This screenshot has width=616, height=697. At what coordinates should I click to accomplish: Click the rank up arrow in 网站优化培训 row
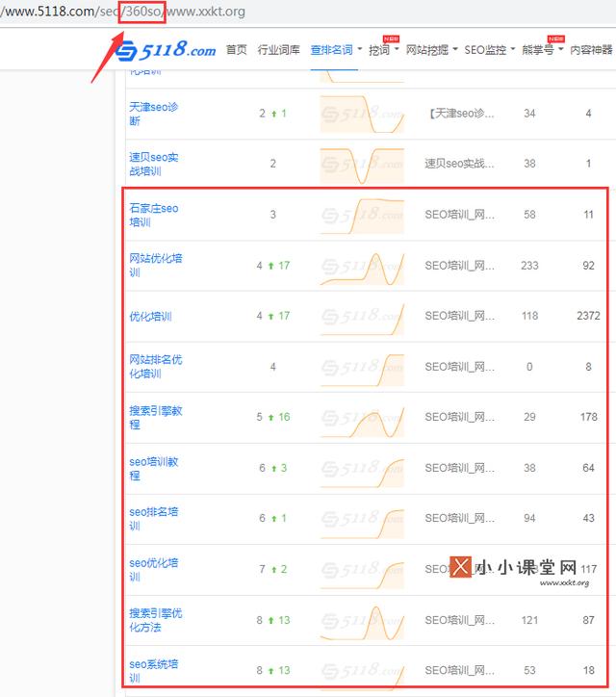[270, 266]
